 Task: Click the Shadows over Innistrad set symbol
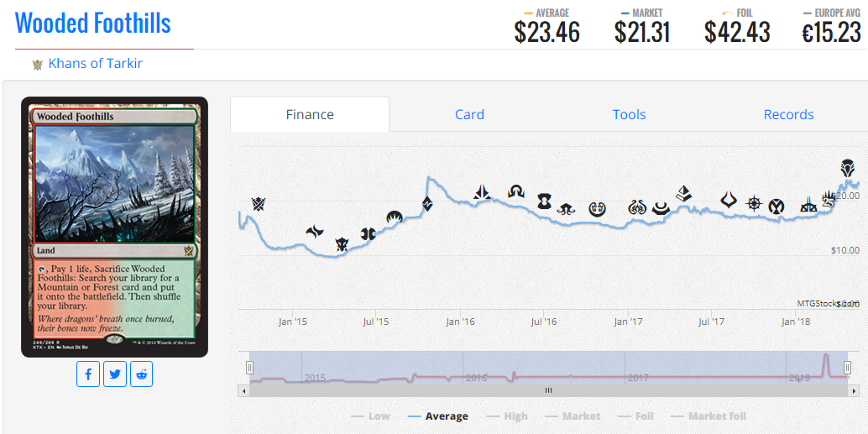pos(516,191)
